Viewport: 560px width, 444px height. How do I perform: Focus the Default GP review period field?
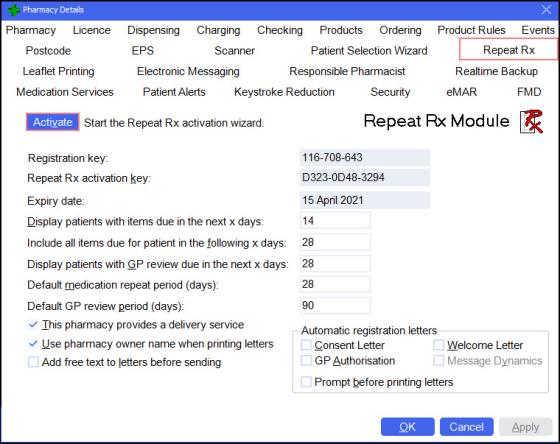(335, 306)
